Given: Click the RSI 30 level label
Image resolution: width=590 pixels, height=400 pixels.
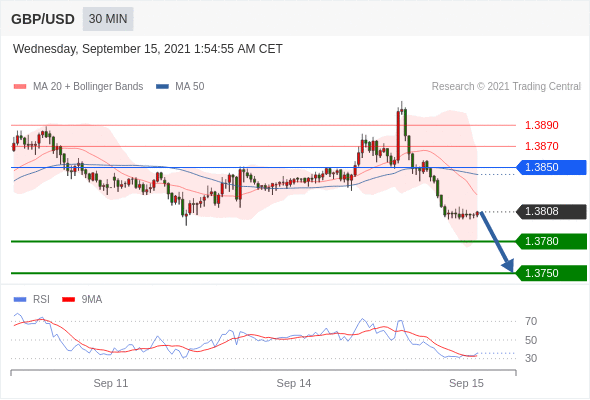Looking at the screenshot, I should 531,358.
